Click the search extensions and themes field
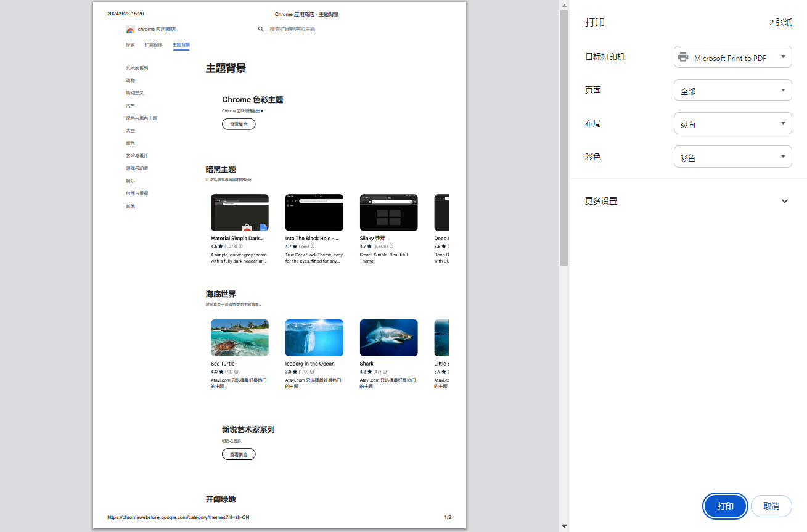Image resolution: width=807 pixels, height=532 pixels. tap(292, 29)
